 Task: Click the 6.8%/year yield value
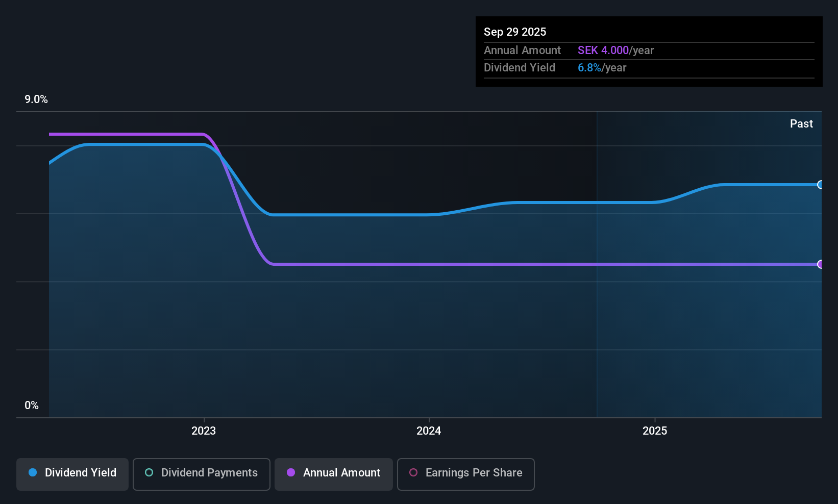click(x=602, y=67)
